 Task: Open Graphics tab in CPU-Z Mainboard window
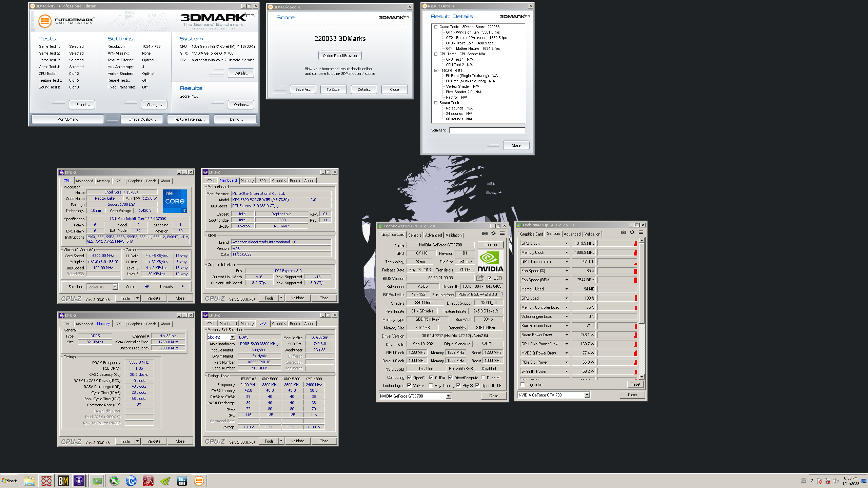(279, 181)
